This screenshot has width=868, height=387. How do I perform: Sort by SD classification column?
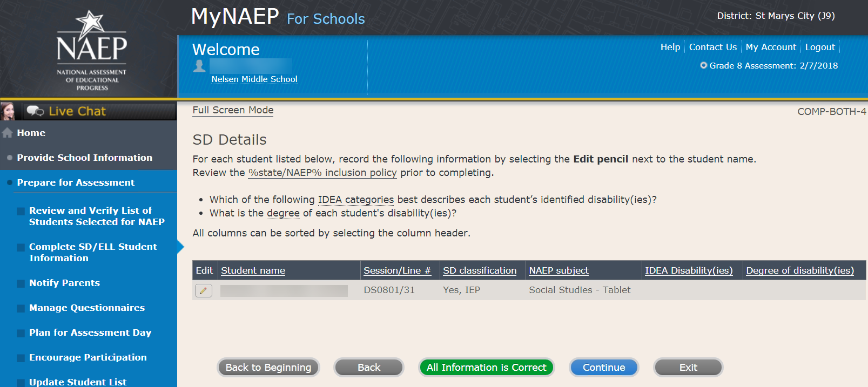click(x=480, y=270)
